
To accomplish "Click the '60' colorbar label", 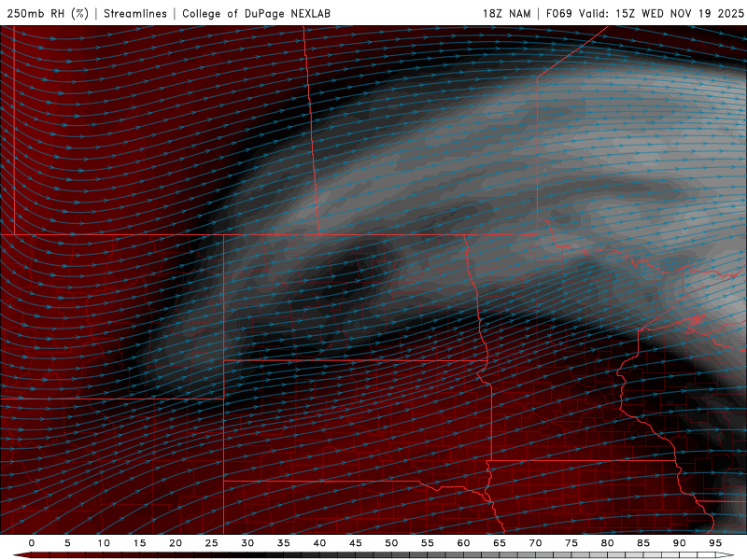I will point(463,543).
